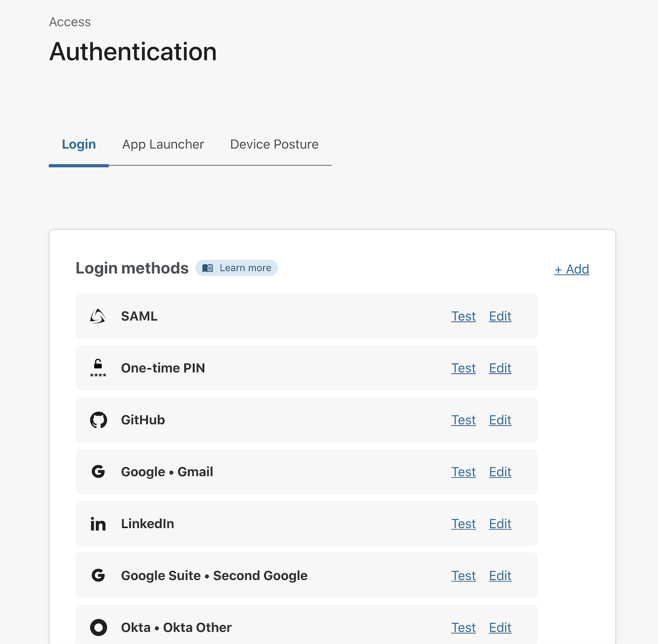
Task: Click the Access breadcrumb label
Action: (x=70, y=22)
